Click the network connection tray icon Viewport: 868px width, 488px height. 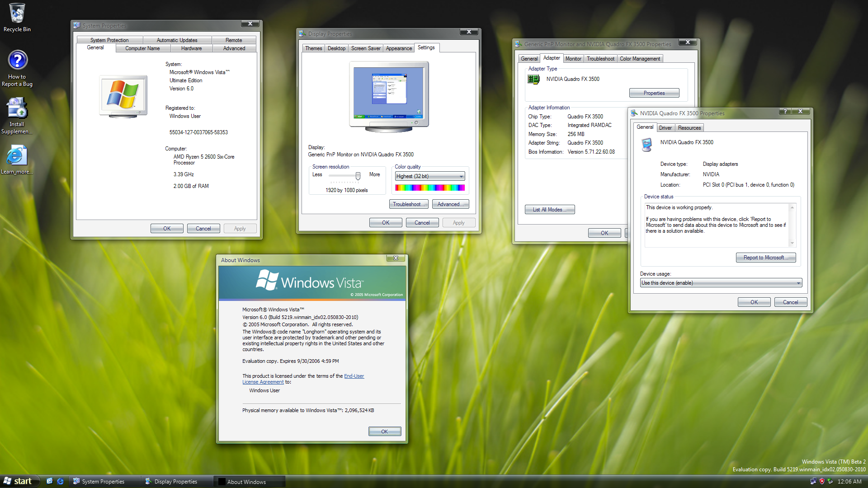(x=813, y=481)
